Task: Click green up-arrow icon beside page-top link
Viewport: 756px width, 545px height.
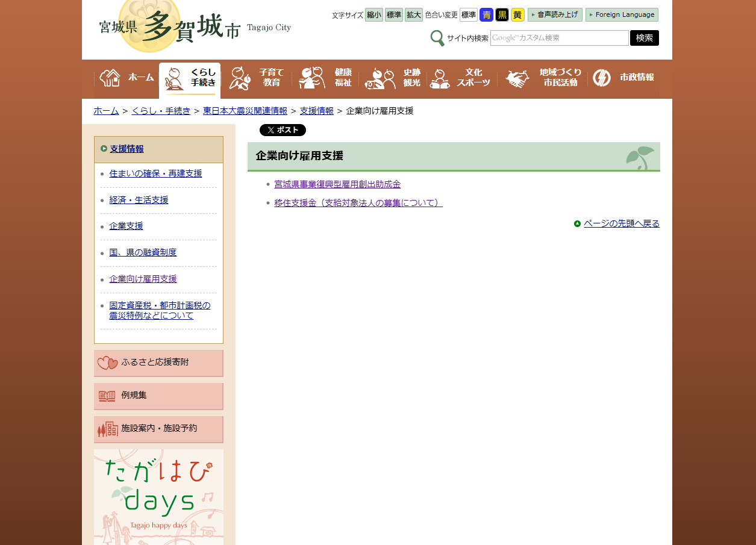Action: 577,223
